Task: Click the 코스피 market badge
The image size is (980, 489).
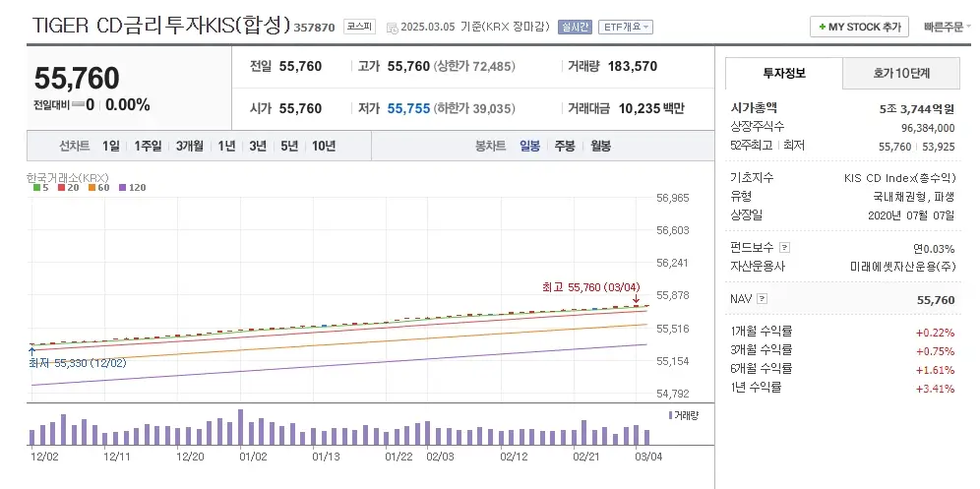Action: [x=358, y=27]
